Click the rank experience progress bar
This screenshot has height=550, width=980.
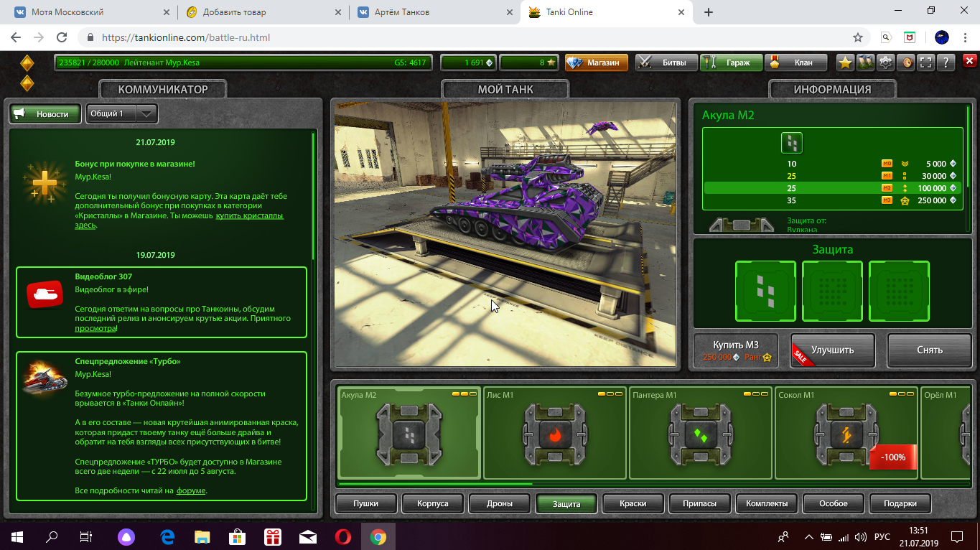(243, 62)
